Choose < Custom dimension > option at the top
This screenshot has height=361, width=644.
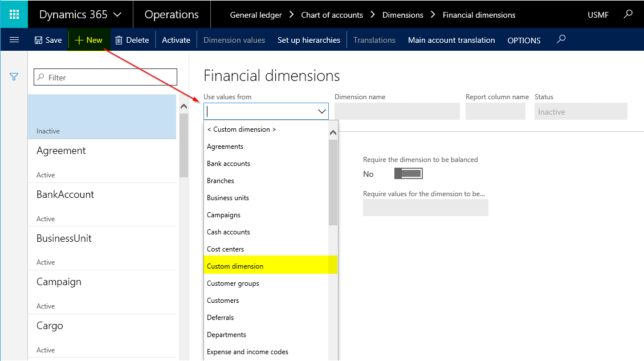[x=266, y=129]
